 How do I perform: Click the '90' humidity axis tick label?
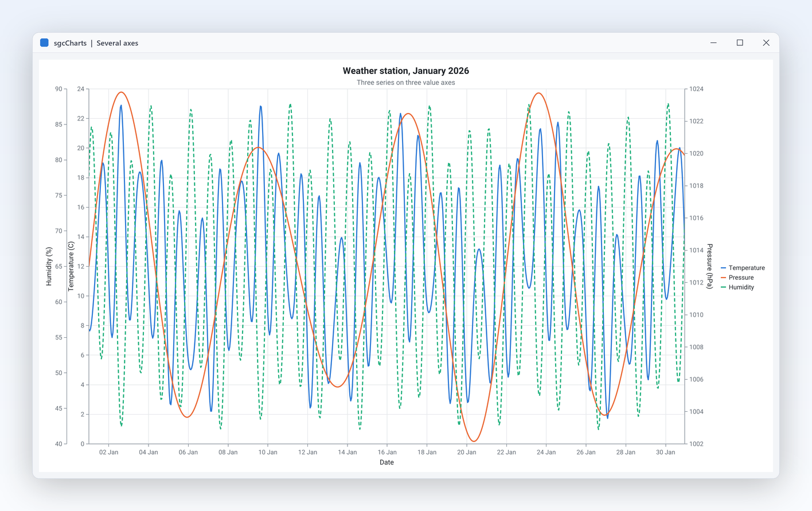point(58,89)
